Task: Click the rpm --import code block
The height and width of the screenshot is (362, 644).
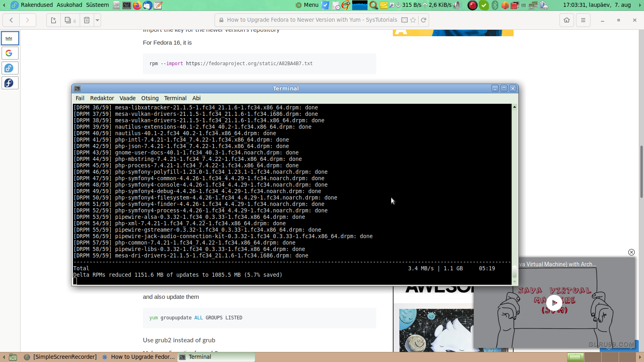Action: click(x=260, y=64)
